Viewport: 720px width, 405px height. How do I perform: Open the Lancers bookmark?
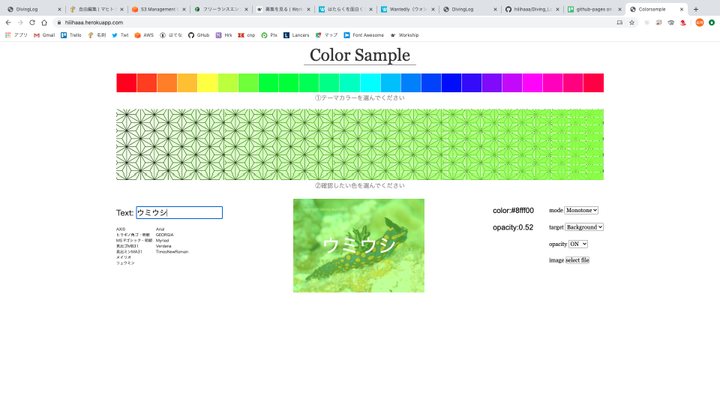coord(296,35)
